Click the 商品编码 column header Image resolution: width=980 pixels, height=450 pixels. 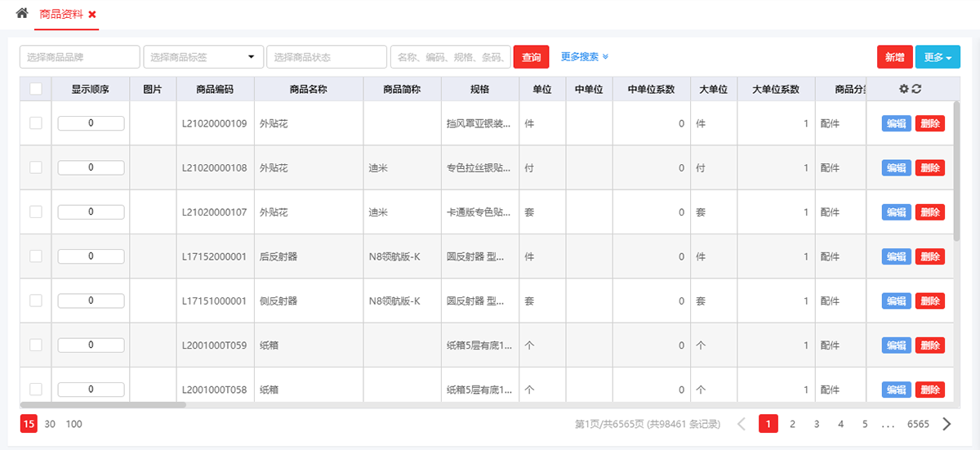click(x=216, y=89)
